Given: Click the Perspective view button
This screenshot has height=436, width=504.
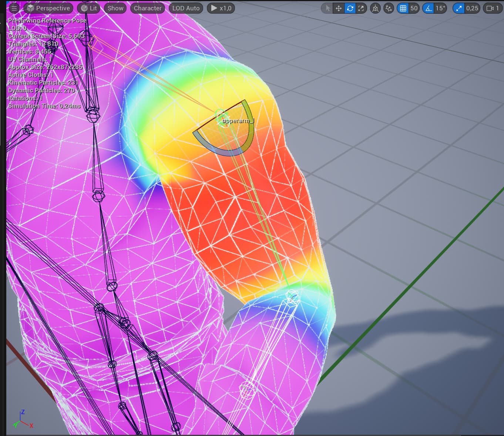Looking at the screenshot, I should 48,8.
